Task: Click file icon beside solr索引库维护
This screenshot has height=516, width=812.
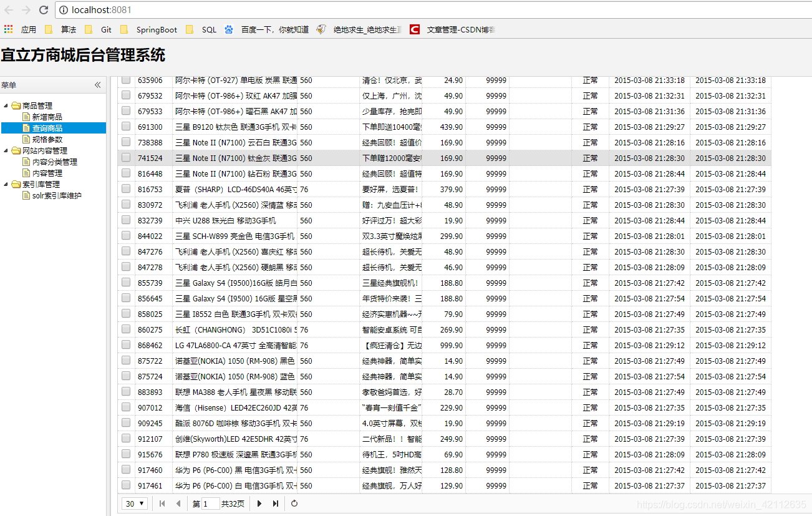Action: (26, 195)
